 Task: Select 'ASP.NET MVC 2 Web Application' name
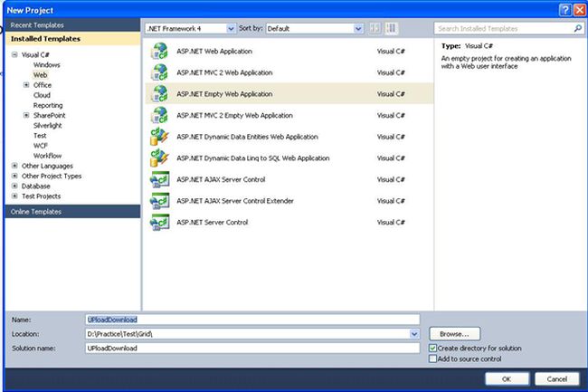click(224, 72)
